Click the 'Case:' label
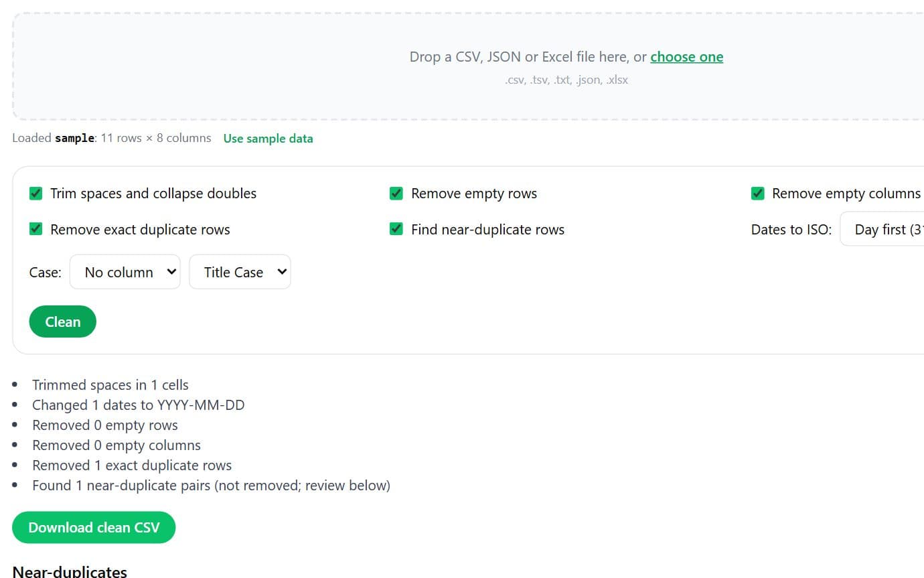 [46, 273]
